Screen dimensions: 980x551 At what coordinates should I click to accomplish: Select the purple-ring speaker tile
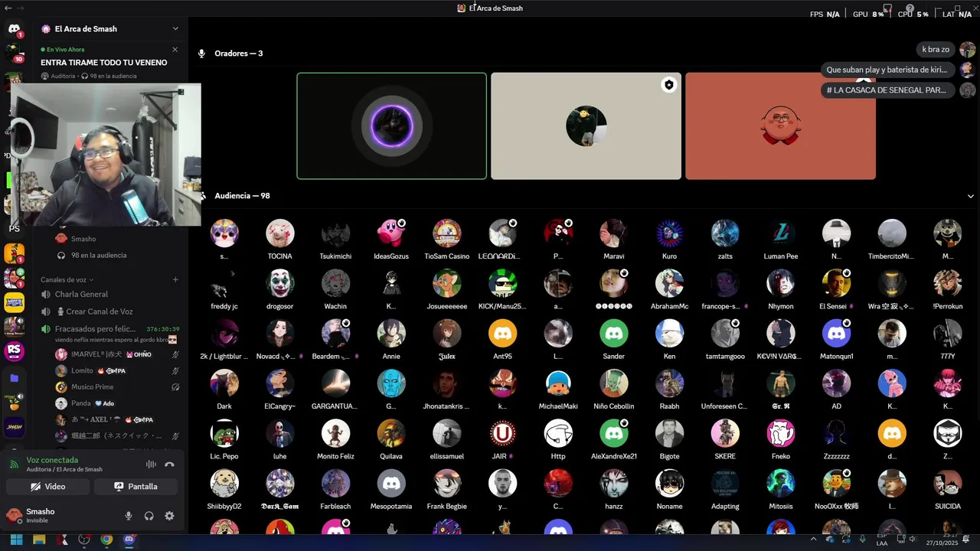pyautogui.click(x=391, y=126)
